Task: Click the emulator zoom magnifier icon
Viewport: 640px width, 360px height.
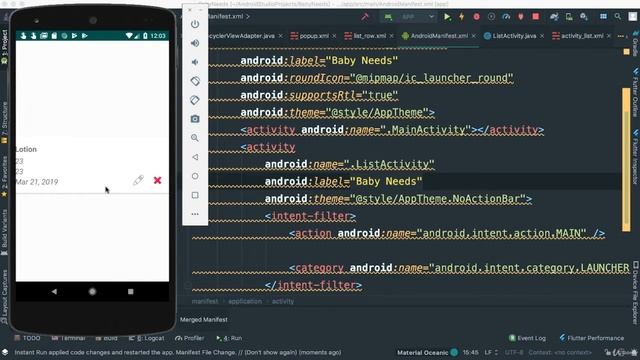Action: pyautogui.click(x=195, y=138)
